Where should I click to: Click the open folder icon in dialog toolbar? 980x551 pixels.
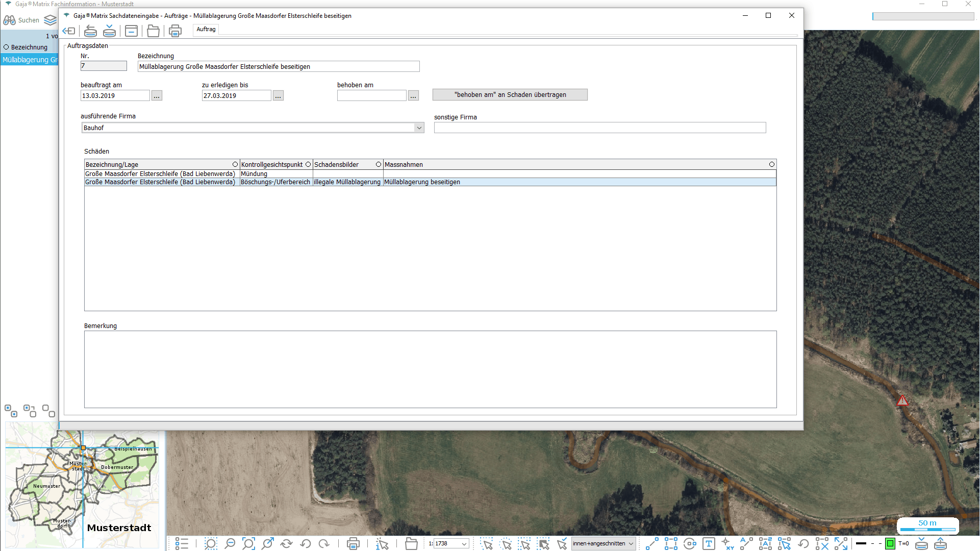(x=153, y=31)
